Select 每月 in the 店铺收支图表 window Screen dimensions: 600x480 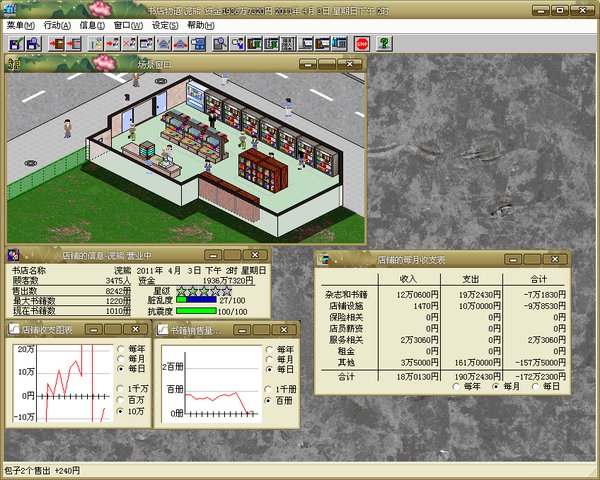click(121, 359)
